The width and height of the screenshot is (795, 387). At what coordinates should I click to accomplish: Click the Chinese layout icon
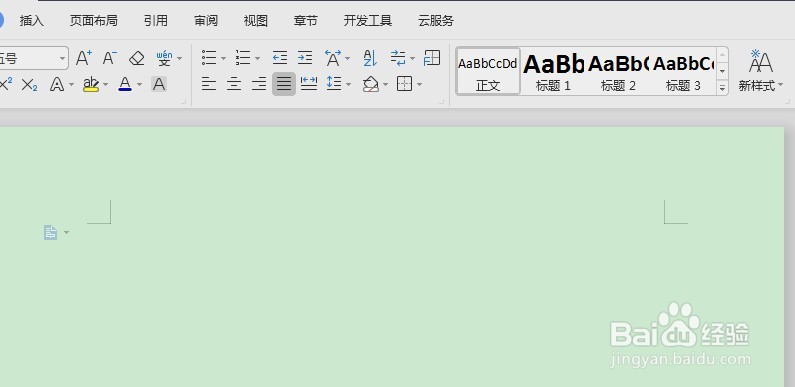coord(333,58)
